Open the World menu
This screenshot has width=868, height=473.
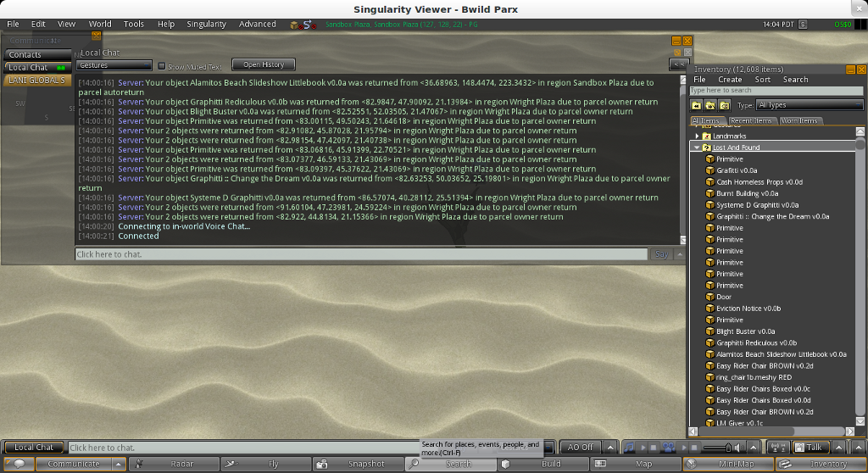pos(100,24)
